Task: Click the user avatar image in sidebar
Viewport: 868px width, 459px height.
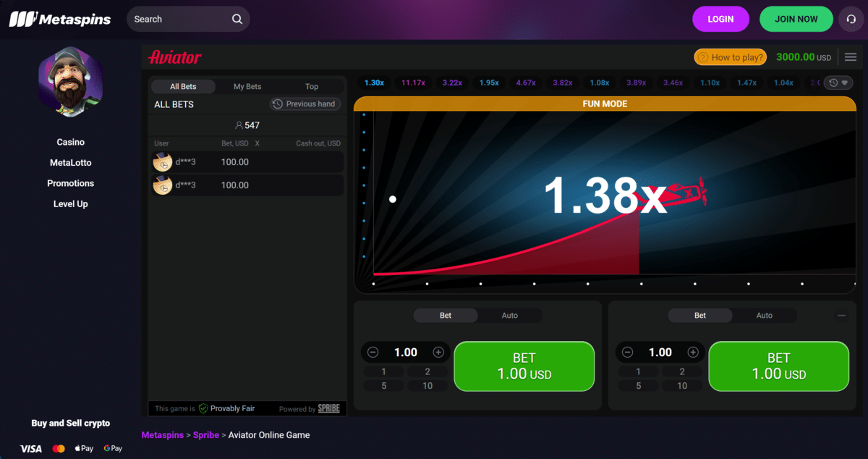Action: point(71,81)
